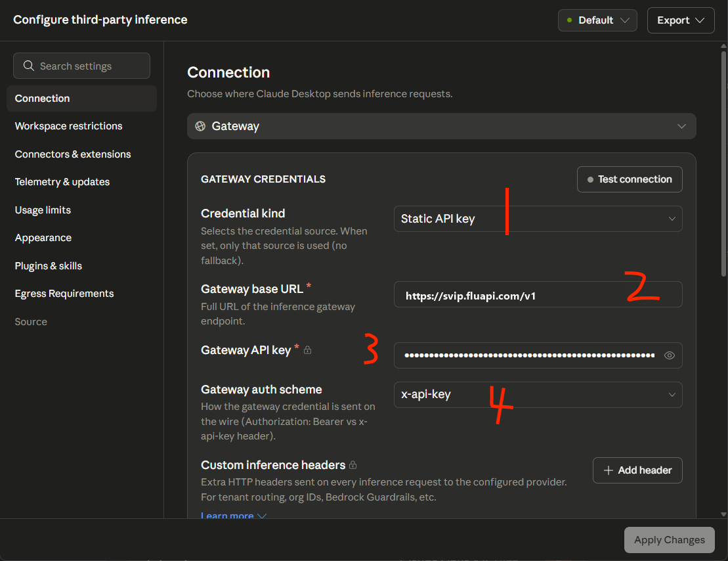Open Appearance section

pos(43,238)
